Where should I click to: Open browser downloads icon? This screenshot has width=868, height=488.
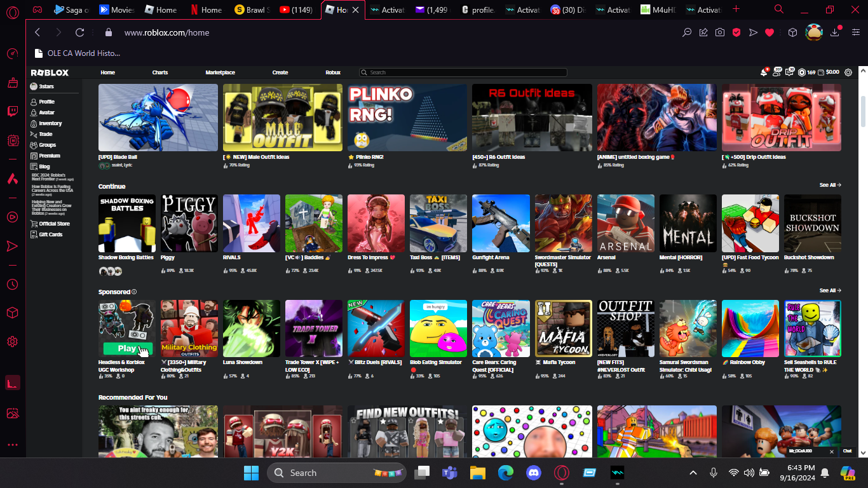(x=835, y=32)
